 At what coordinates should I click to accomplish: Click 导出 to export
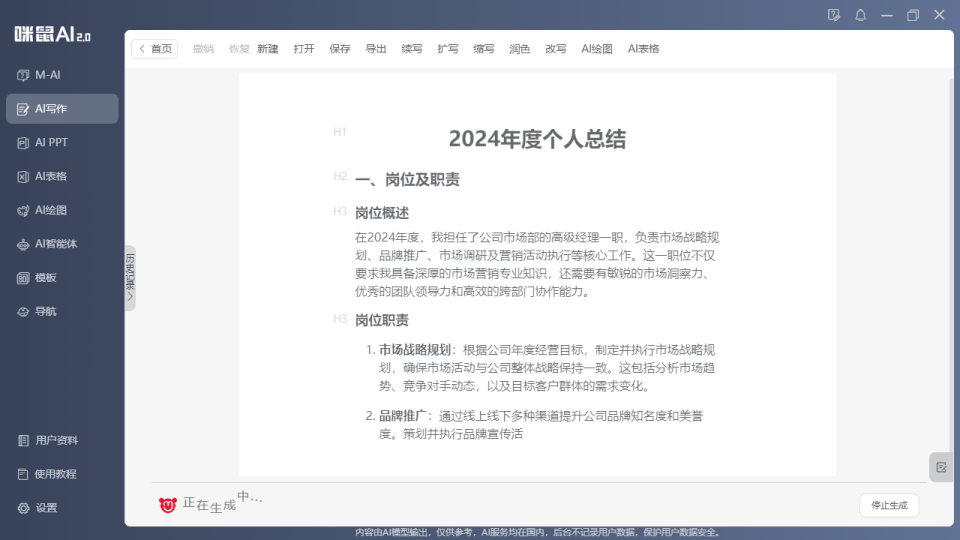coord(376,49)
